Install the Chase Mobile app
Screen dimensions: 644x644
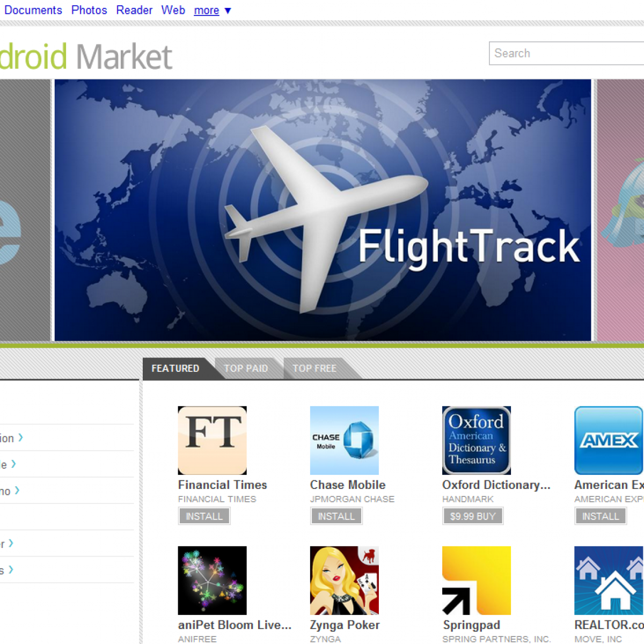point(336,516)
